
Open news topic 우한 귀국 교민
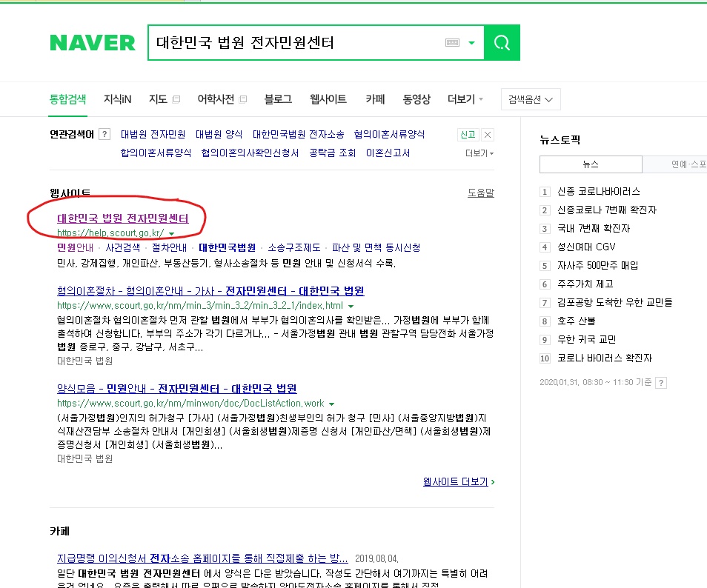586,339
